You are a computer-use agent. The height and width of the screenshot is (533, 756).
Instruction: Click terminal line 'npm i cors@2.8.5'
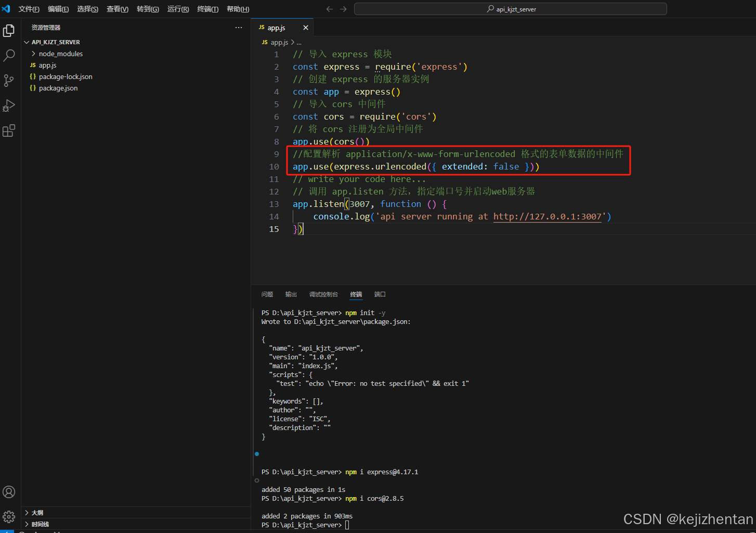pos(374,499)
